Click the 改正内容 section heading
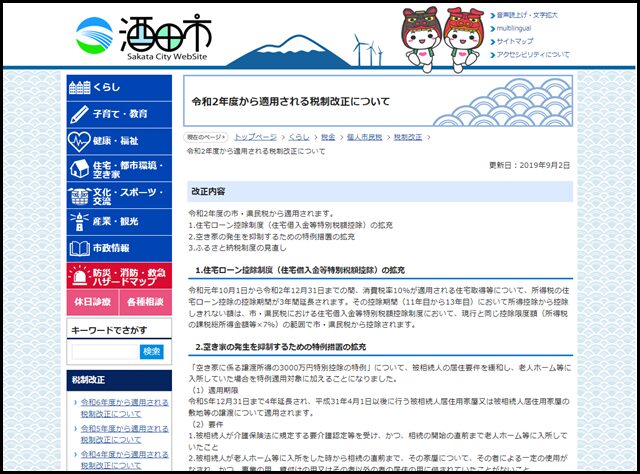Viewport: 640px width, 474px height. pyautogui.click(x=380, y=191)
